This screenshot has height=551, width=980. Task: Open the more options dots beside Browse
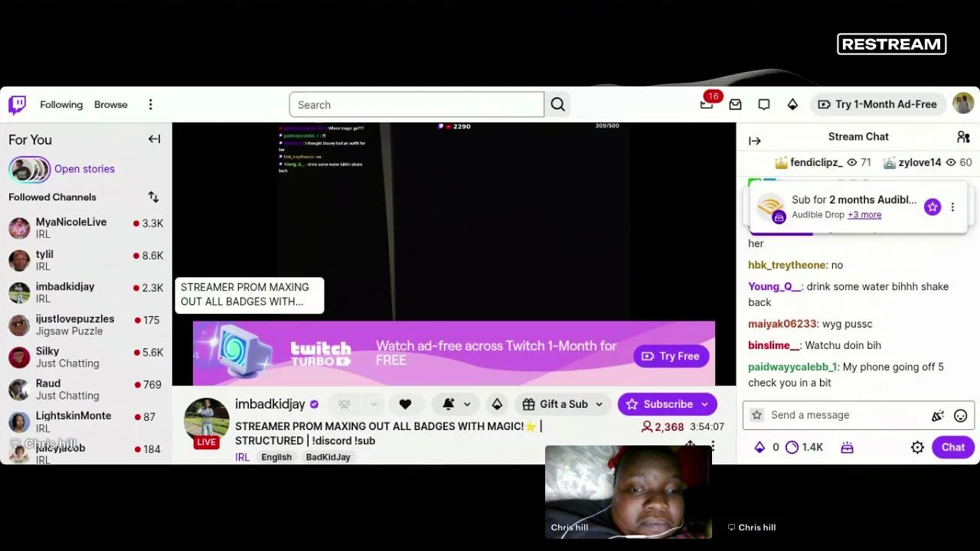[150, 104]
